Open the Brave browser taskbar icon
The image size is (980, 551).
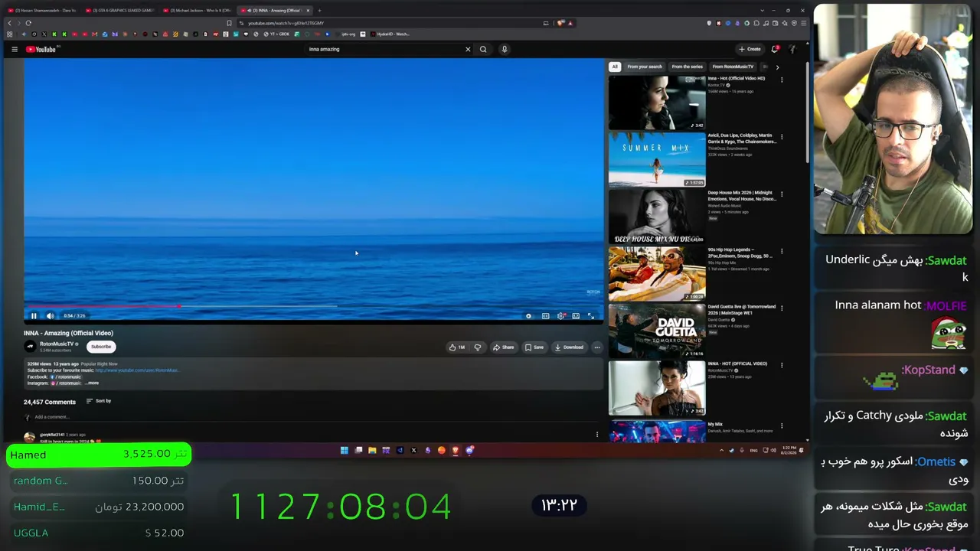pos(455,450)
